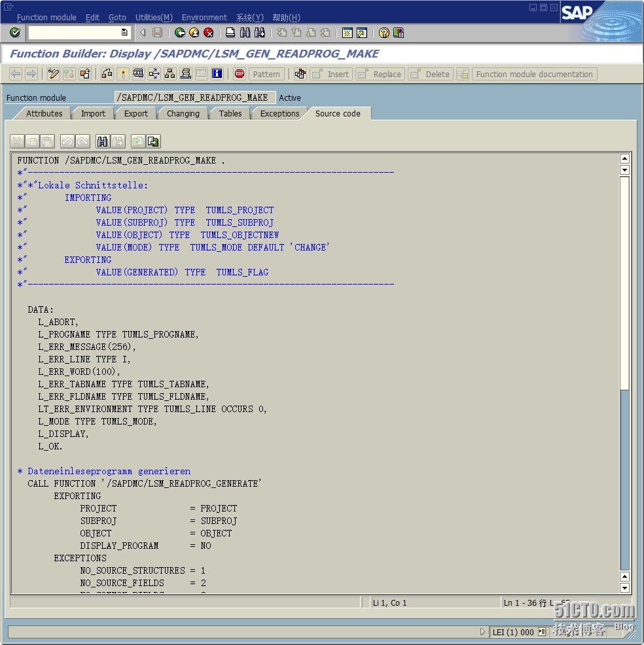Collapse the command field with the triangle
Image resolution: width=644 pixels, height=645 pixels.
point(143,33)
